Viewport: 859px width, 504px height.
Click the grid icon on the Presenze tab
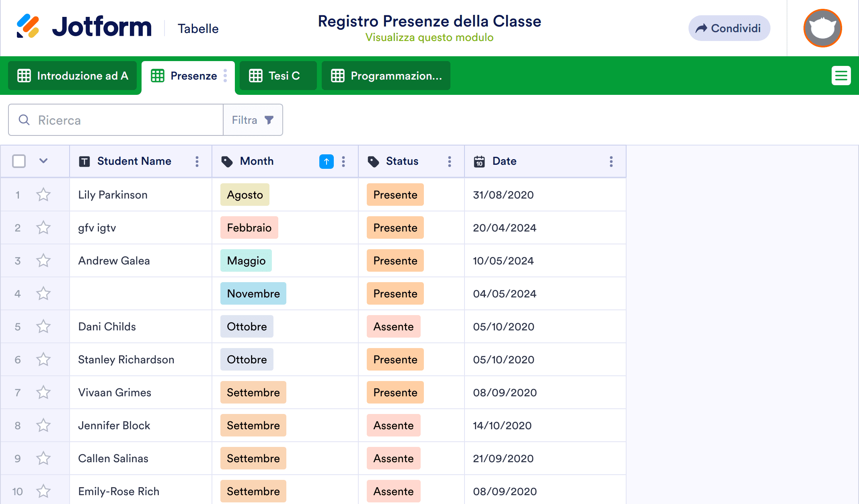tap(157, 76)
